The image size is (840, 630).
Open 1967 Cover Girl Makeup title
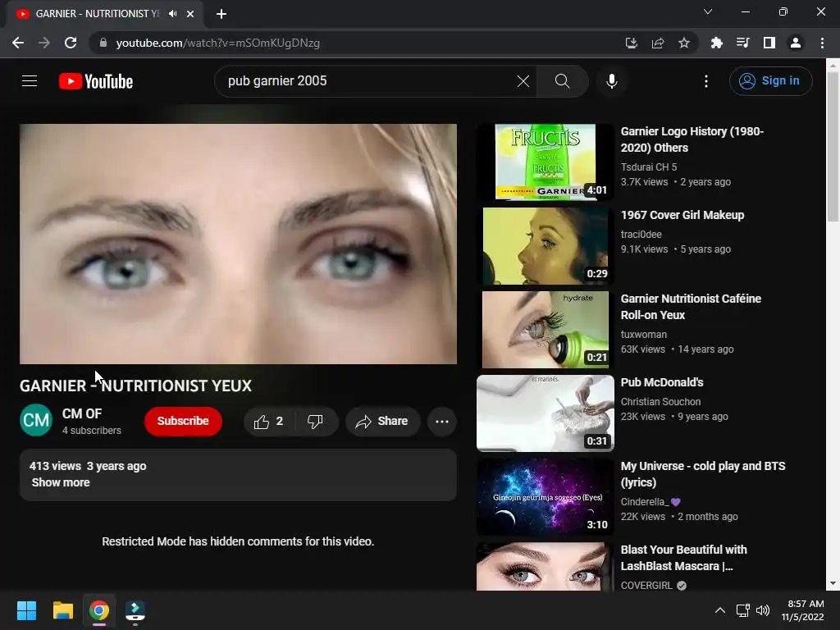click(x=682, y=215)
